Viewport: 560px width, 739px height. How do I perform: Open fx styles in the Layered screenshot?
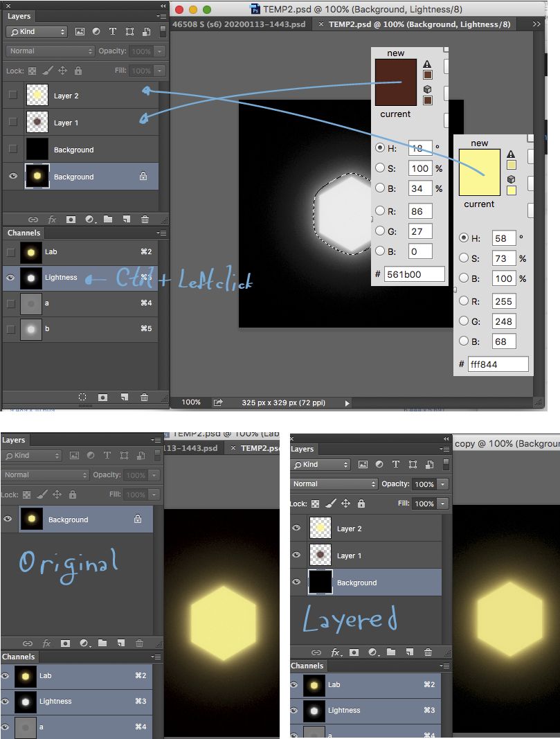tap(335, 652)
